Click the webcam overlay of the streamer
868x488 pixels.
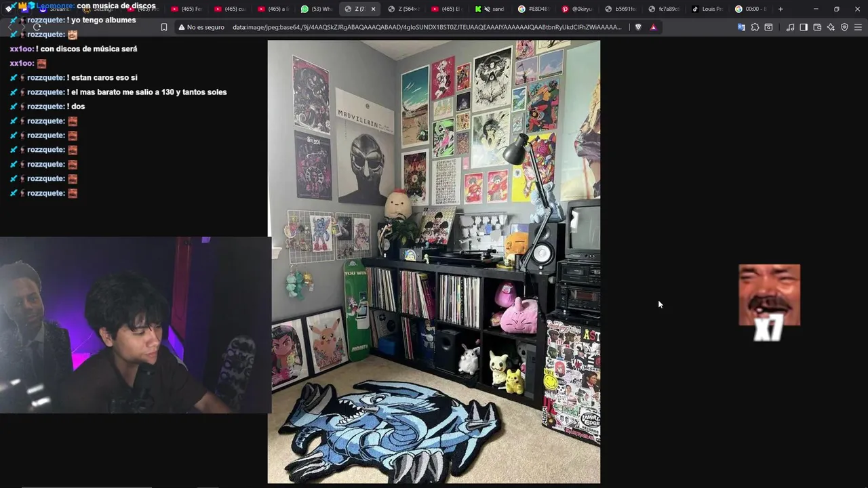click(136, 325)
